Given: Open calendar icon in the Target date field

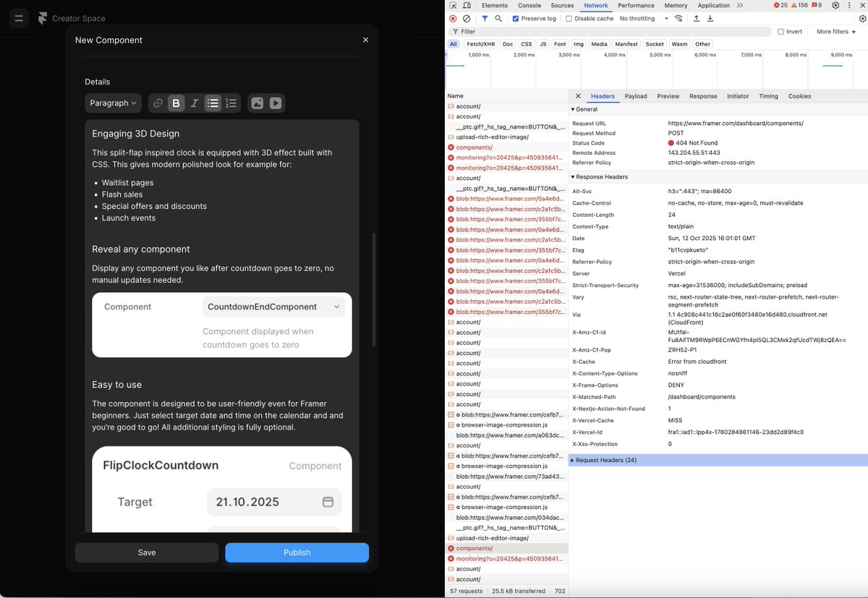Looking at the screenshot, I should (x=327, y=502).
